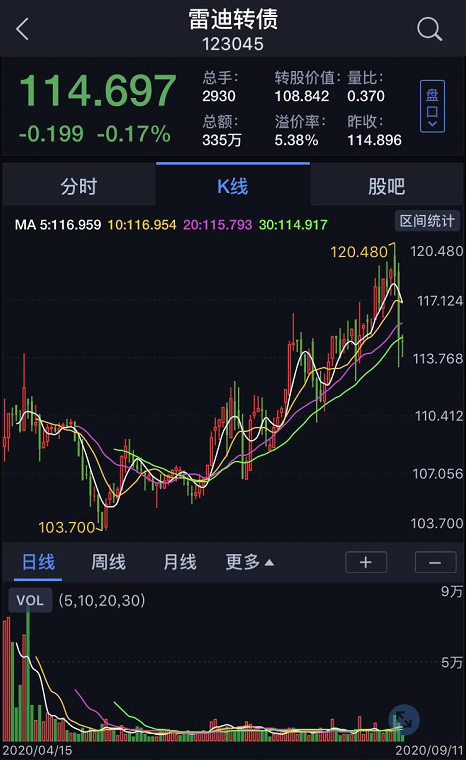Tap the 120.480 high price marker
The width and height of the screenshot is (466, 760).
[359, 252]
